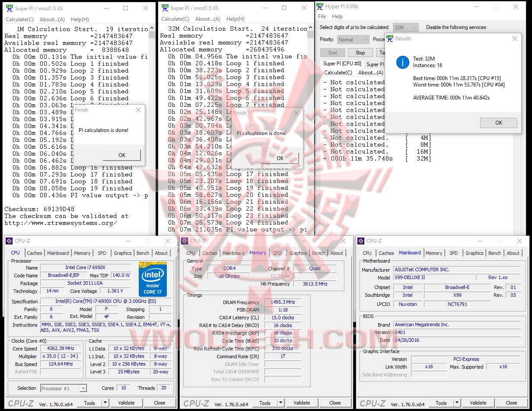Viewport: 532px width, 411px height.
Task: Click the Tools button in CPU-Z CPU window
Action: tap(89, 403)
